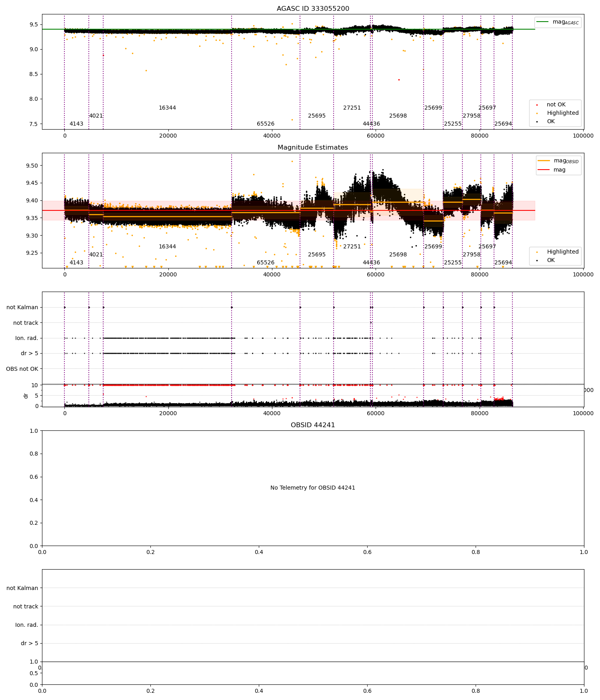
Task: Click OBSID label 25697 in AGASC ID plot
Action: [x=487, y=108]
